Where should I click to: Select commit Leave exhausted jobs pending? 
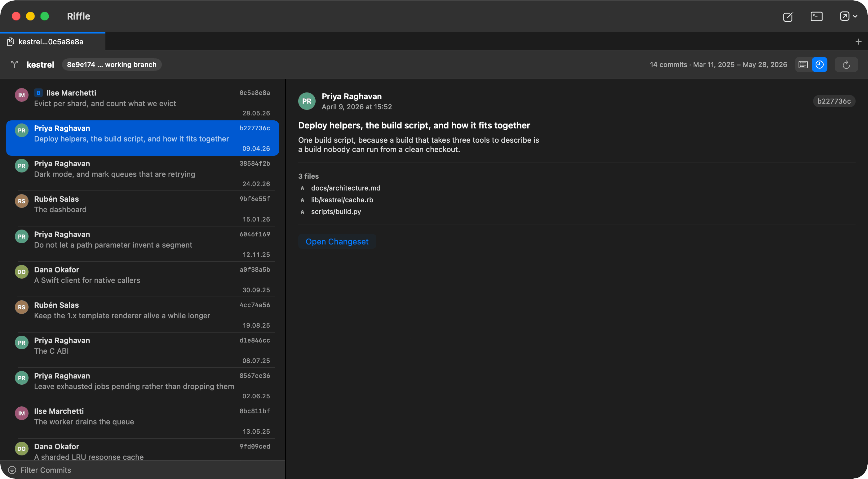[143, 386]
